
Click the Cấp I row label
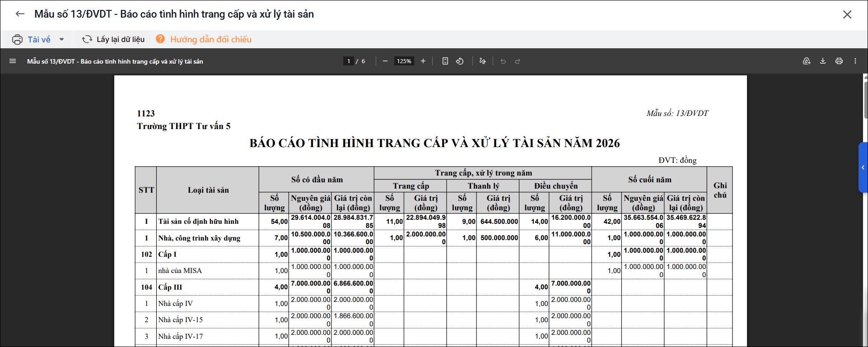pyautogui.click(x=168, y=254)
